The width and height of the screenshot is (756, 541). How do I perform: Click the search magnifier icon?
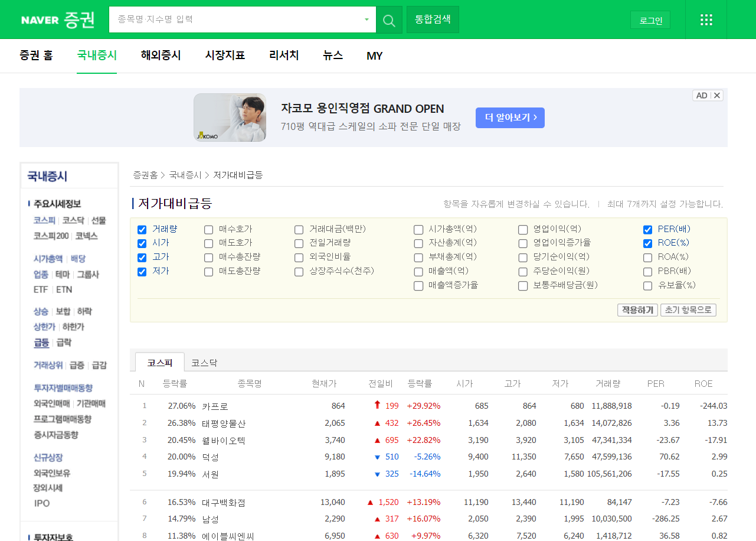[388, 19]
